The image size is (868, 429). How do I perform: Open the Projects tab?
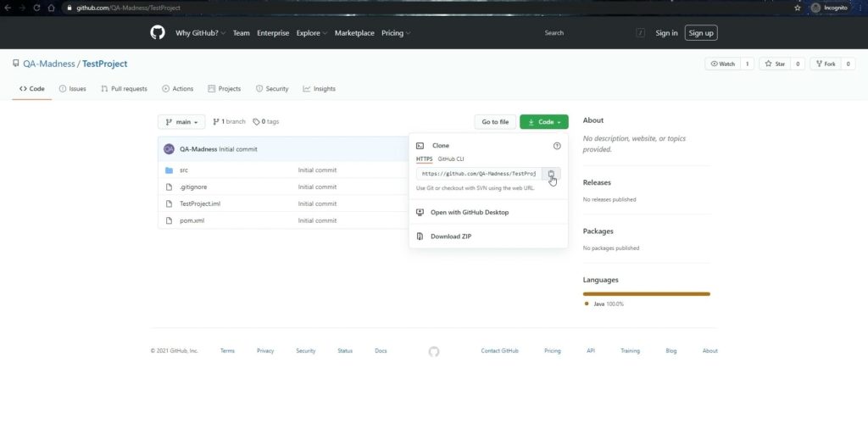[224, 88]
